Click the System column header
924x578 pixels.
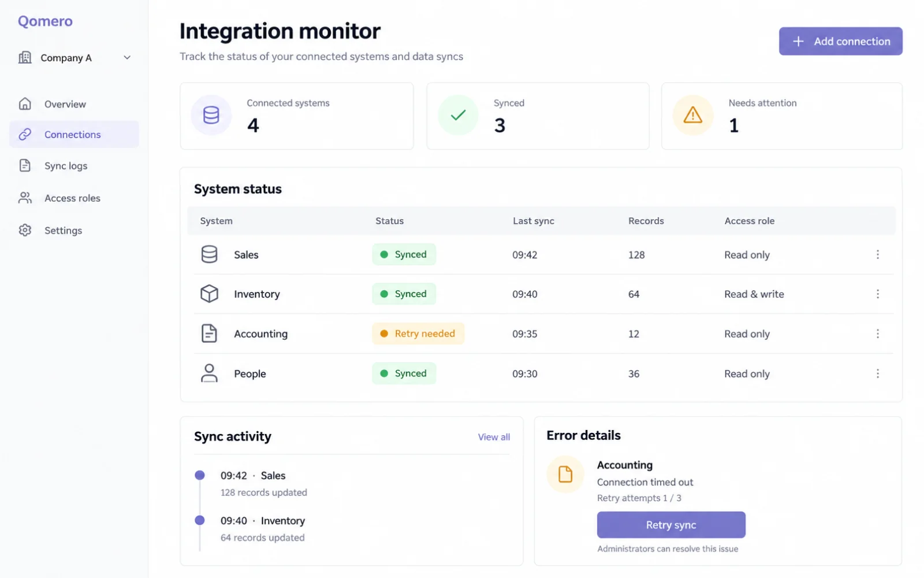tap(217, 221)
